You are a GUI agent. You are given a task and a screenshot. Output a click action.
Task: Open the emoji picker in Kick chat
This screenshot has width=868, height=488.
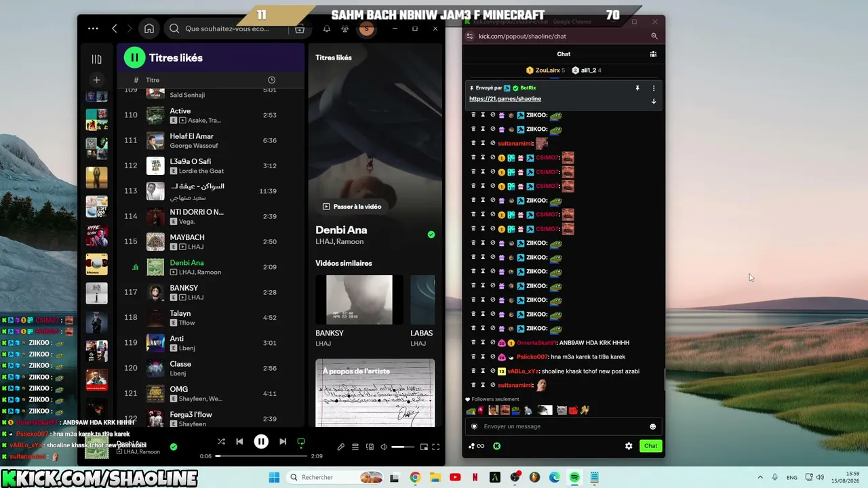click(653, 426)
